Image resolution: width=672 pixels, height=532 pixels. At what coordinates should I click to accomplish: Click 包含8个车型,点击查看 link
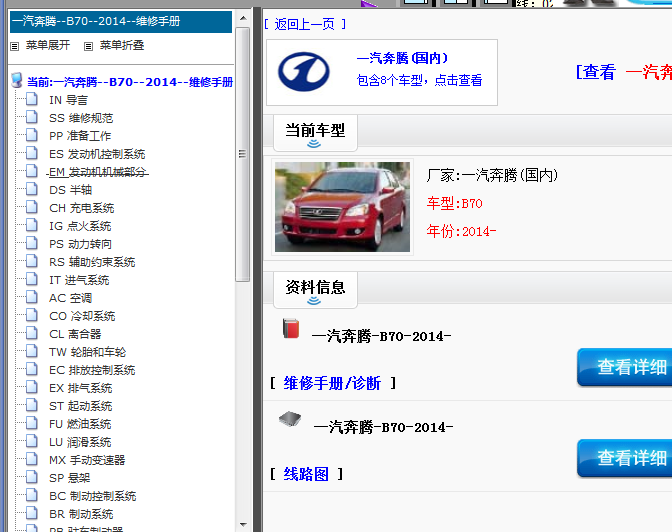pos(420,80)
